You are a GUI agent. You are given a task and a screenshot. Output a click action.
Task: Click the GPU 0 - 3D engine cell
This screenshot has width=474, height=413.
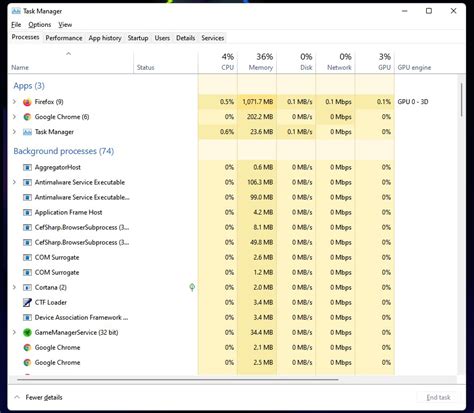point(413,102)
